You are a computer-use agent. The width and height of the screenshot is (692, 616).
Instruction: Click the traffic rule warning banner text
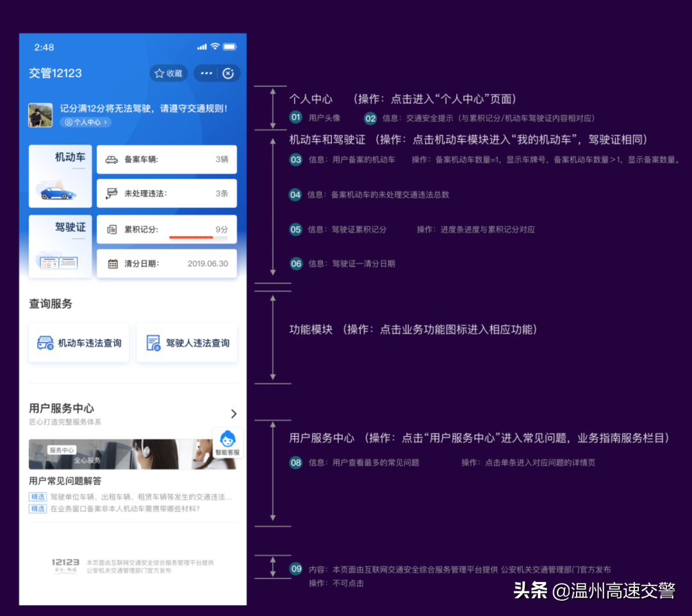[144, 108]
